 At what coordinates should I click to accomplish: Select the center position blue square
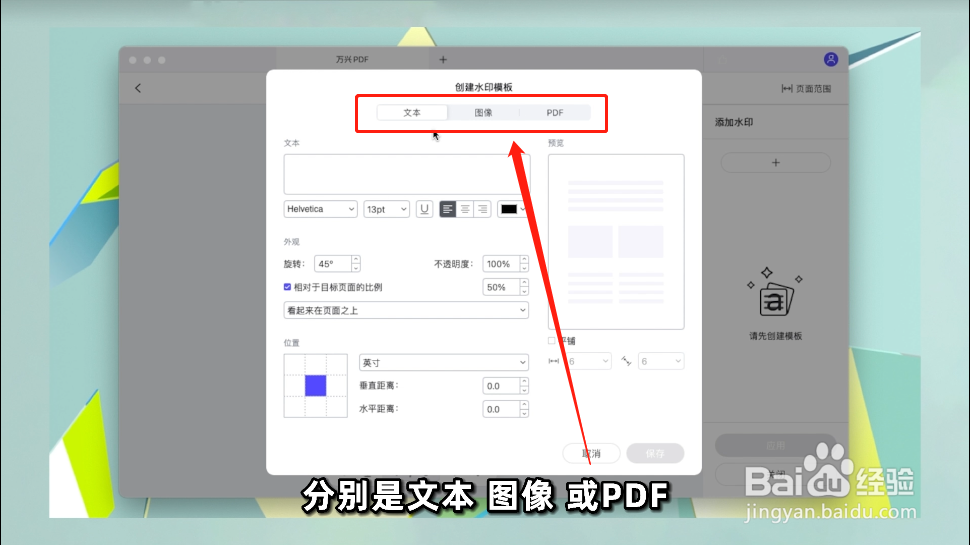click(315, 385)
